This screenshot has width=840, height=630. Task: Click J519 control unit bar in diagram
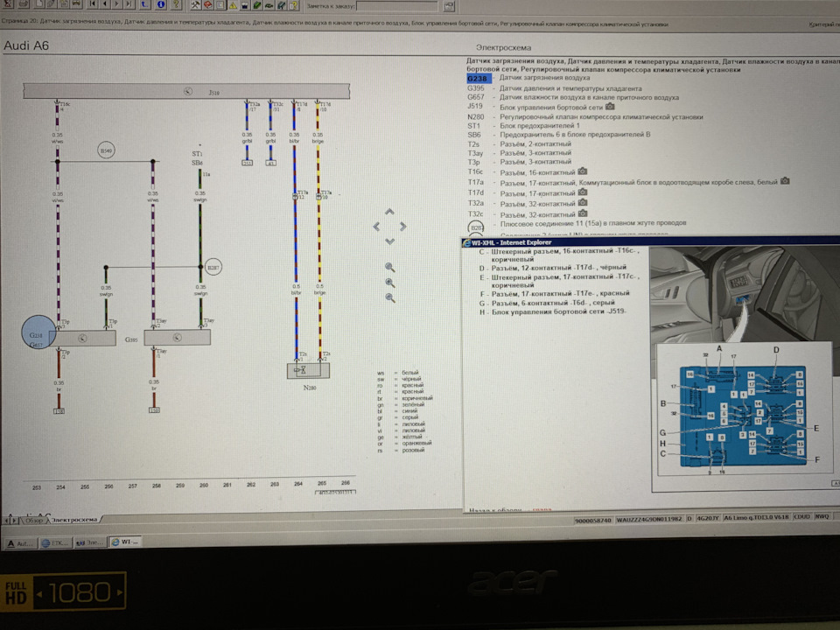186,91
